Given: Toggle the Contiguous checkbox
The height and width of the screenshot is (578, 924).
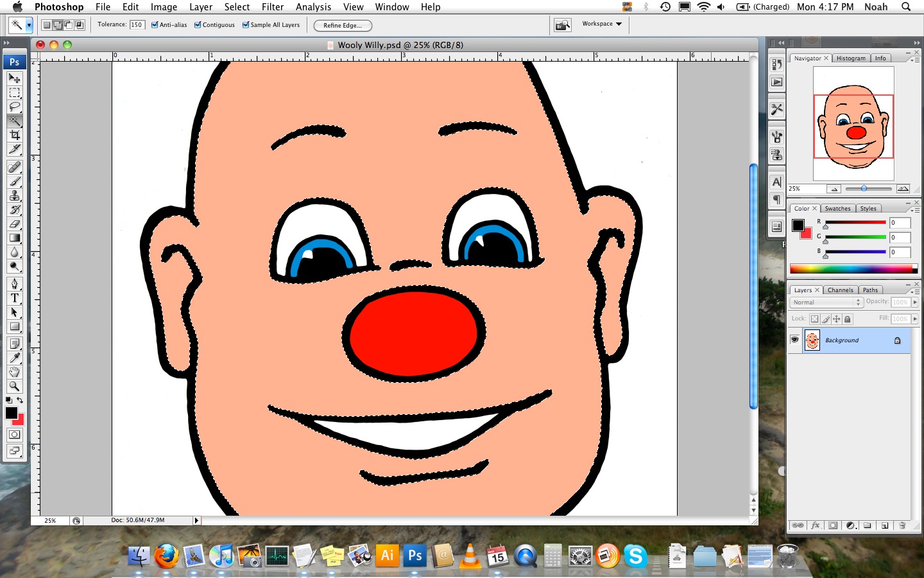Looking at the screenshot, I should pos(198,25).
